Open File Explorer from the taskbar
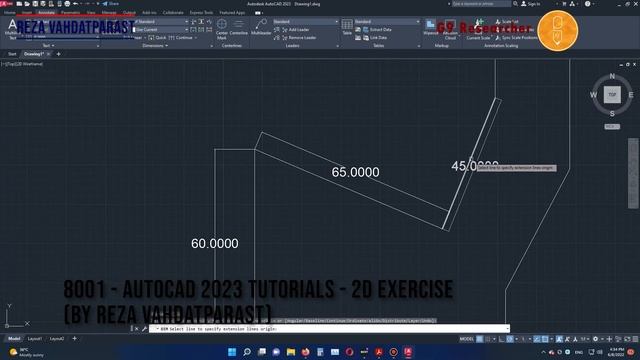The height and width of the screenshot is (360, 640). point(291,352)
